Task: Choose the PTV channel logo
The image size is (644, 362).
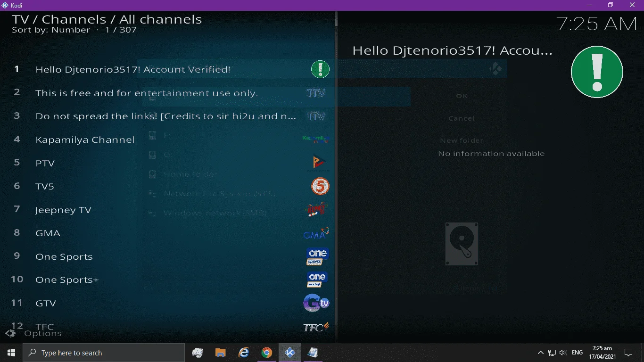Action: pos(318,163)
